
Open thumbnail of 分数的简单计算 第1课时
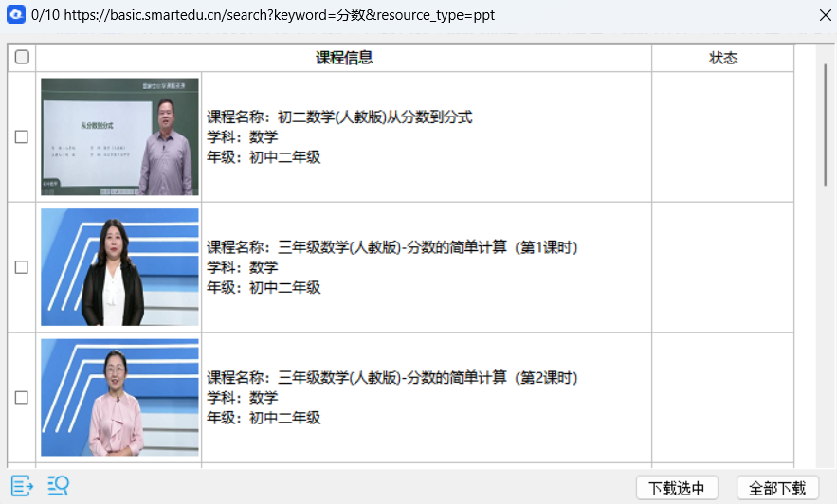(x=119, y=267)
